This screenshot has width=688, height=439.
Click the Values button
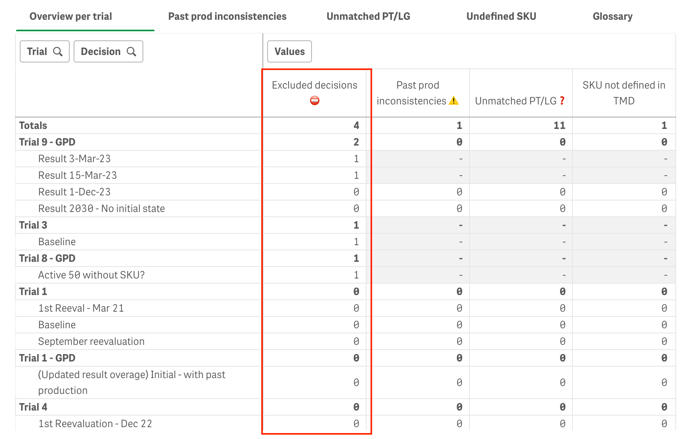(x=289, y=52)
